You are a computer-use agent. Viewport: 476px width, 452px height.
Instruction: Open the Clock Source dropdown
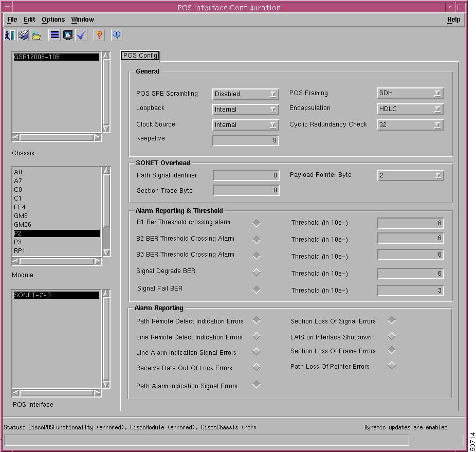(245, 125)
